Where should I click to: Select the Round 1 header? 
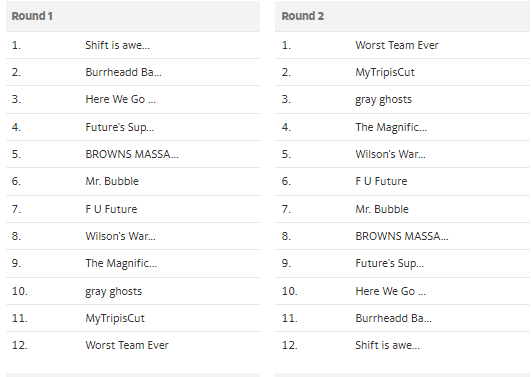pos(133,16)
